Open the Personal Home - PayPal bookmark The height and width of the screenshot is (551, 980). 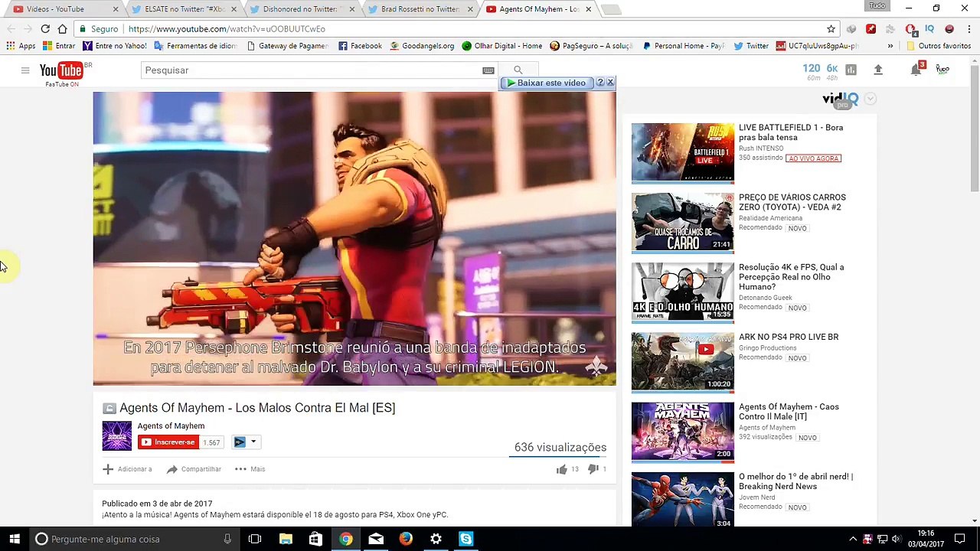coord(683,46)
